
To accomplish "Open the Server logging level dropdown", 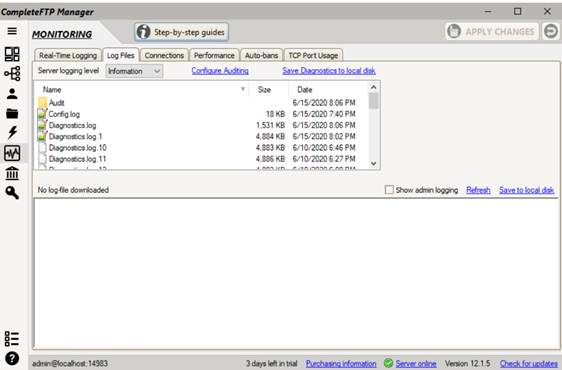I will (x=134, y=71).
